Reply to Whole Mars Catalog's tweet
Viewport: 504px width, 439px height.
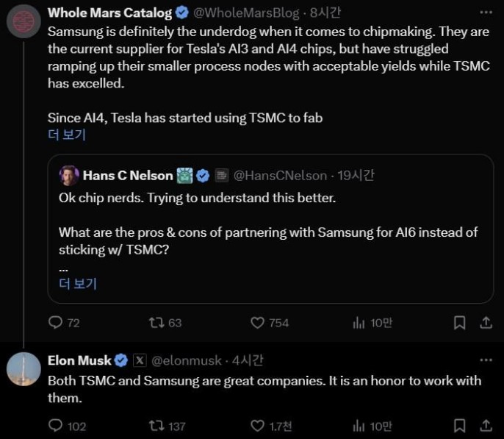click(56, 322)
